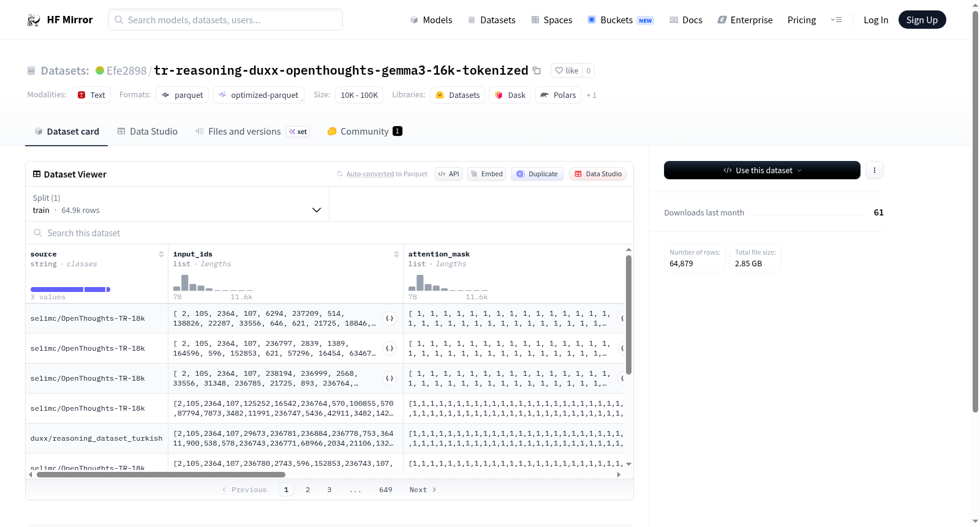The height and width of the screenshot is (527, 980).
Task: Select the Polars library tag
Action: (x=558, y=95)
